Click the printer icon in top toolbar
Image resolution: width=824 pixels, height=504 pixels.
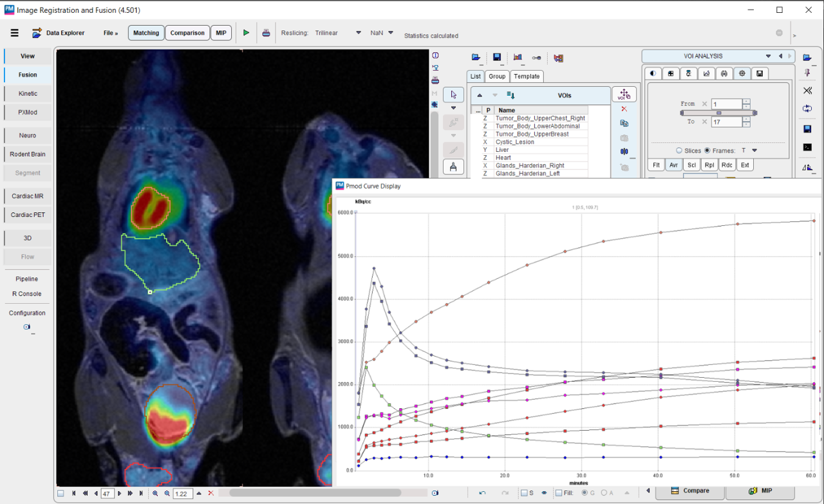pos(266,33)
